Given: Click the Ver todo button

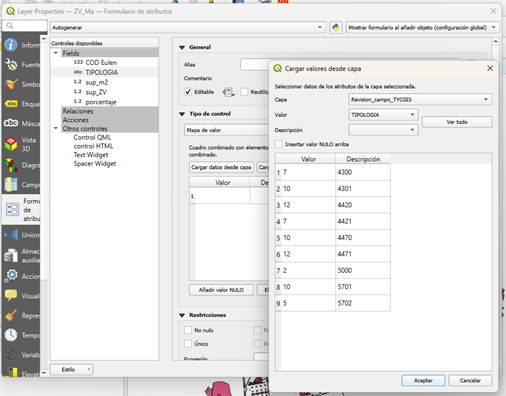Looking at the screenshot, I should [x=457, y=122].
